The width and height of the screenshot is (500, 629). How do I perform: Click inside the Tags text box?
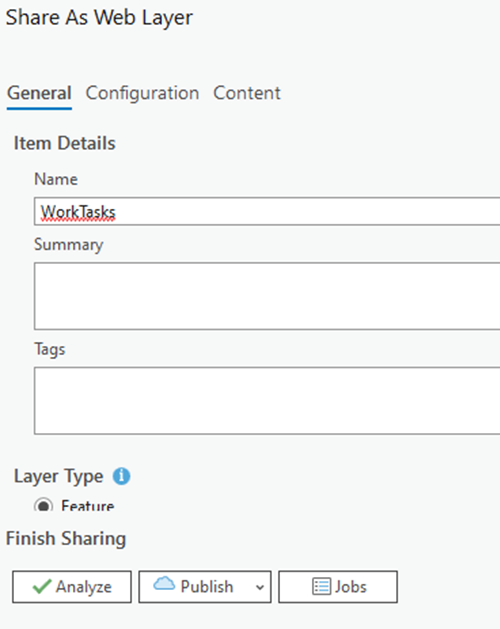[x=267, y=400]
